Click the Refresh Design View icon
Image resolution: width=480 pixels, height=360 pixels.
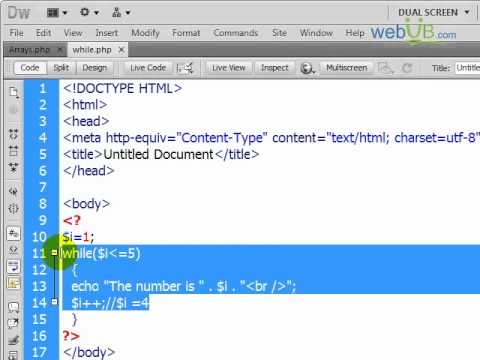point(407,68)
